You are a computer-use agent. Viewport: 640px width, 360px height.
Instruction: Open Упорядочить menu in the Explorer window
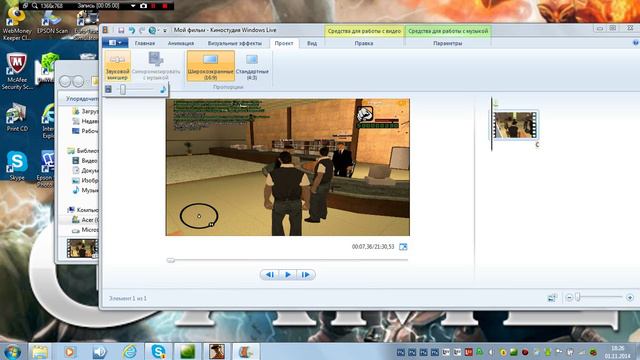point(82,99)
